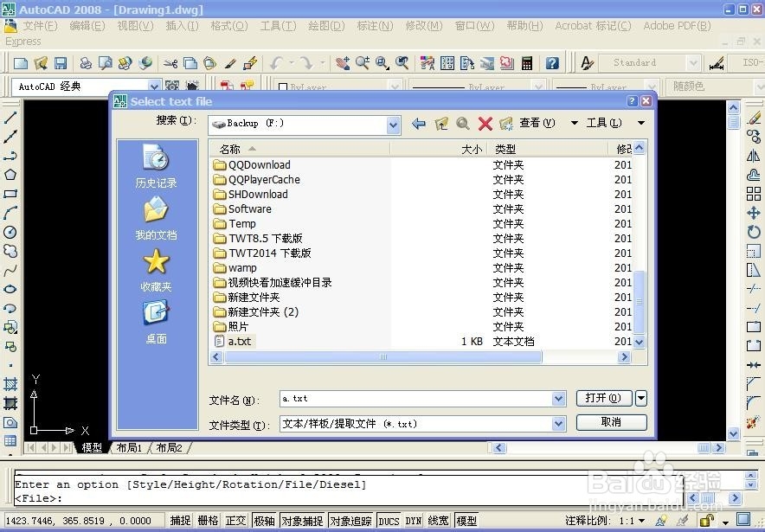Switch to the 布局2 tab

(x=170, y=447)
